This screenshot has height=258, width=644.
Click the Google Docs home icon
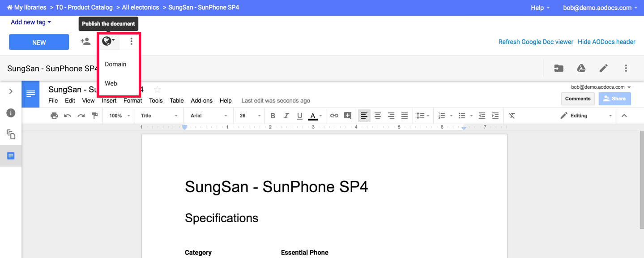pyautogui.click(x=30, y=94)
